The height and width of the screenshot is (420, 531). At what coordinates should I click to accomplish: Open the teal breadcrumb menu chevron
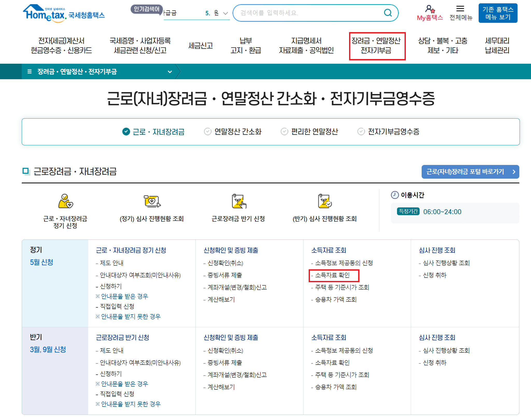[170, 72]
